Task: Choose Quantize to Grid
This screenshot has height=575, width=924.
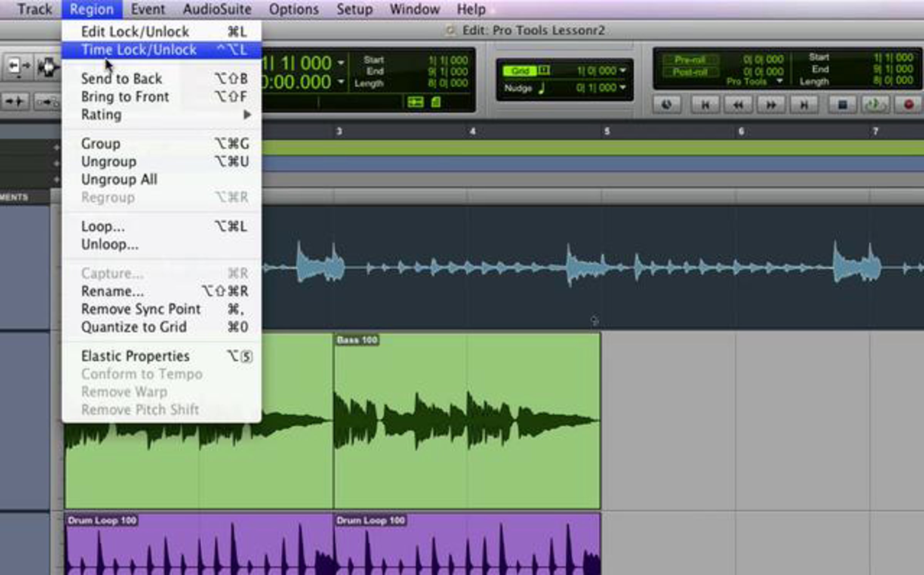Action: pos(134,327)
